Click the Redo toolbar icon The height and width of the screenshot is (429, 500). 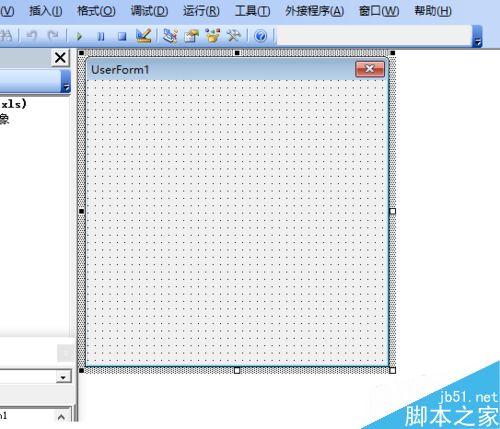[x=53, y=35]
